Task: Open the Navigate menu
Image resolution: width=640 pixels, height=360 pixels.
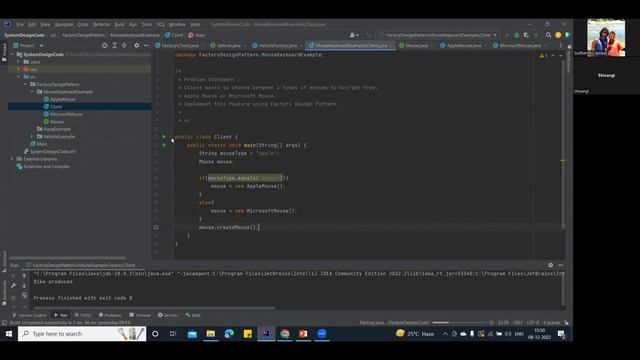Action: [64, 24]
